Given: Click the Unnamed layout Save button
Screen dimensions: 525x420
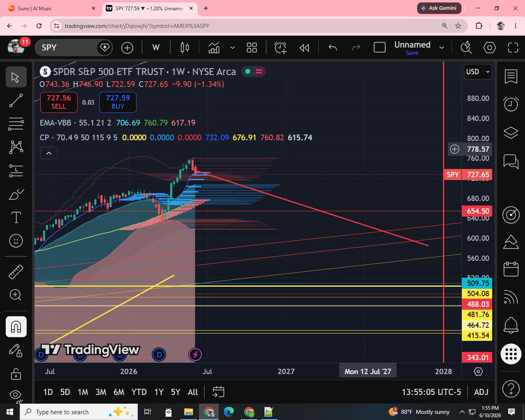Looking at the screenshot, I should tap(412, 52).
